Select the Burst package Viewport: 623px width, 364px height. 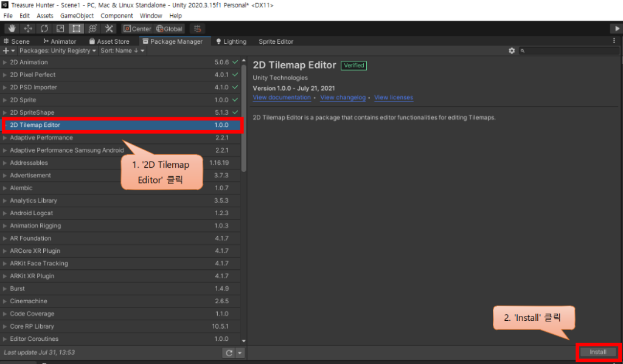(x=121, y=289)
